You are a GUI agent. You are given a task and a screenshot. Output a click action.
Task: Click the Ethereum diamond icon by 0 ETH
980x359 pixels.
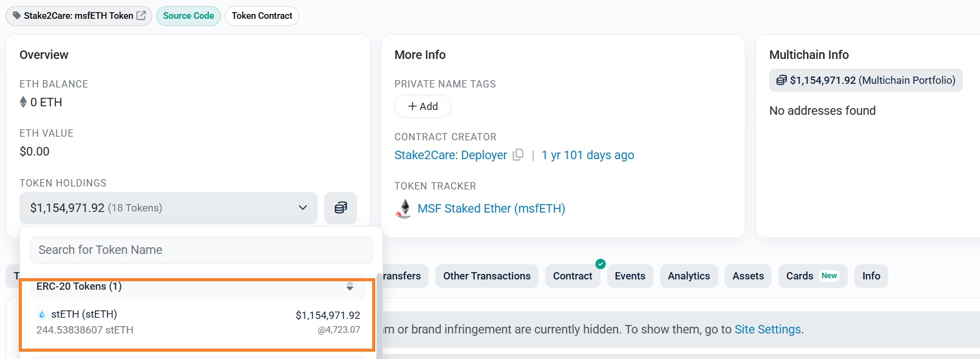click(x=24, y=102)
